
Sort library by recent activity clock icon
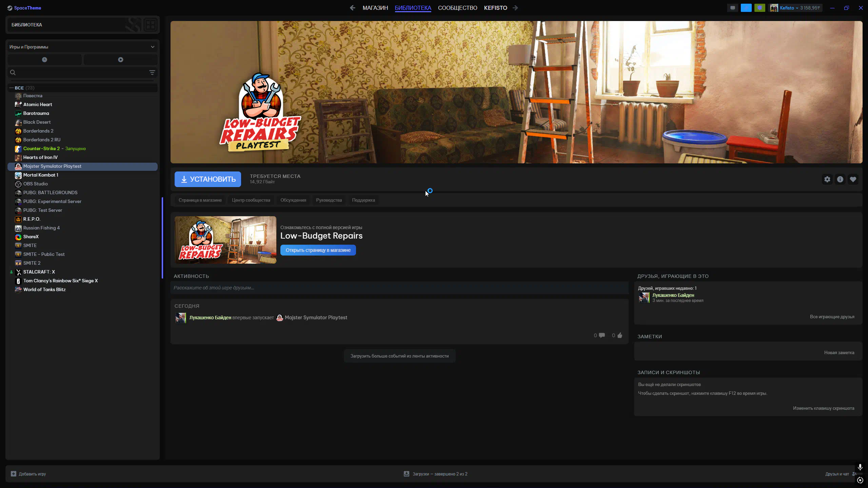(x=44, y=60)
